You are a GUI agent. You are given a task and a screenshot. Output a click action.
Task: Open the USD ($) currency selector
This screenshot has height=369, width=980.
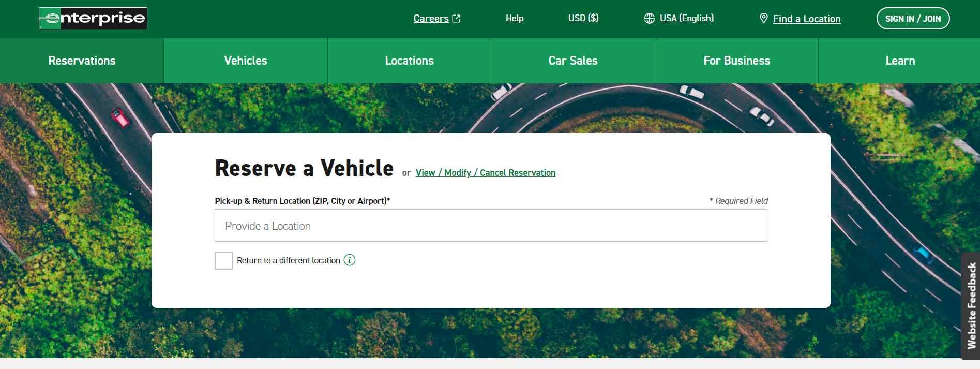click(583, 18)
